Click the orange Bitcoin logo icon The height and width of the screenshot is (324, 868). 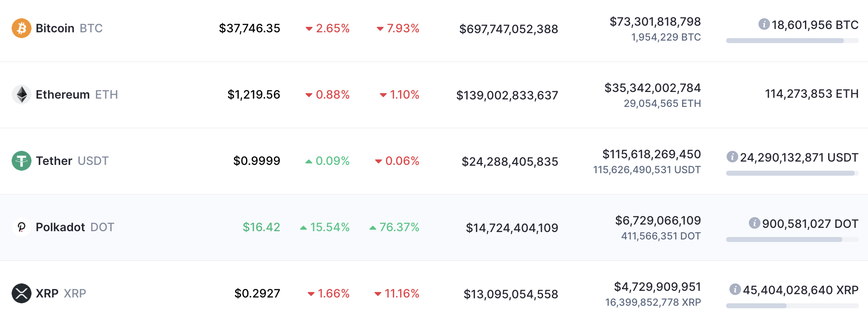pos(22,28)
